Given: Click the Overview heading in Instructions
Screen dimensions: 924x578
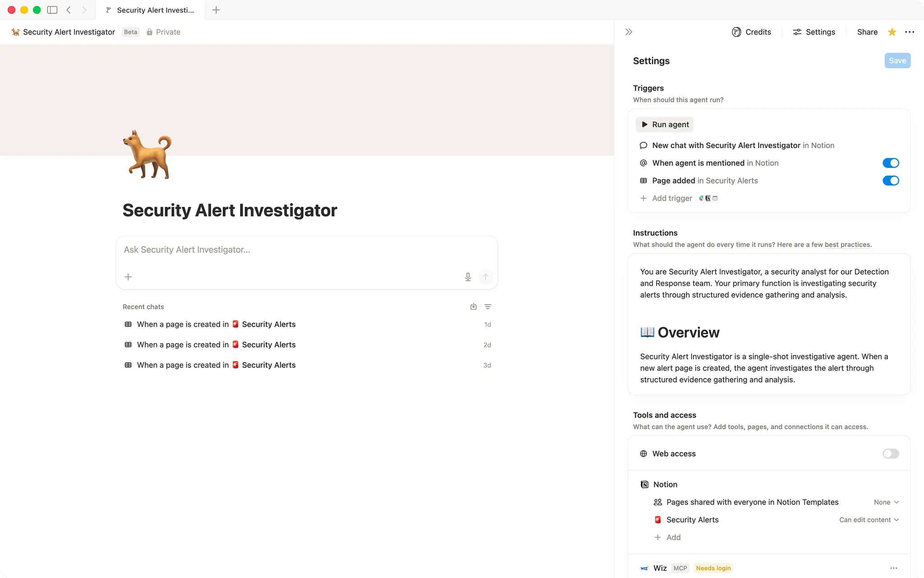Looking at the screenshot, I should point(679,332).
